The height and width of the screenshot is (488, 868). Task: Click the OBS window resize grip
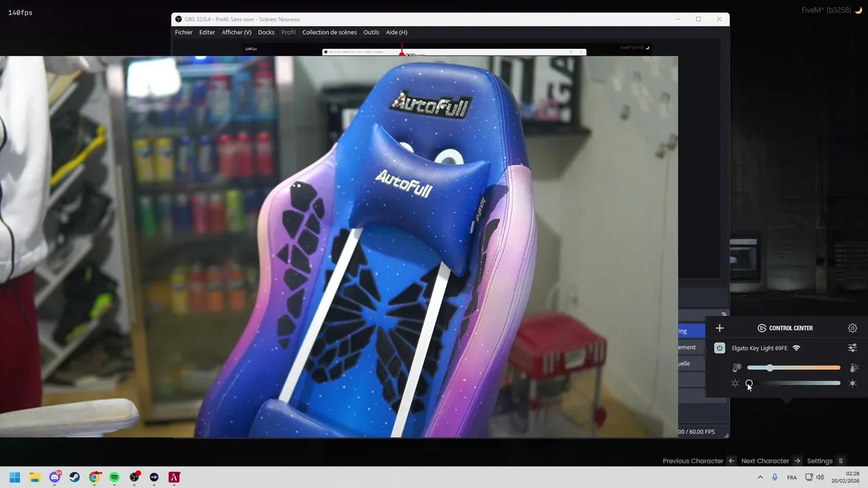click(726, 435)
